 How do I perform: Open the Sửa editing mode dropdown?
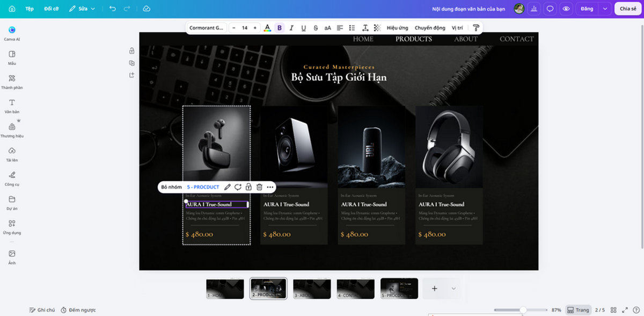pos(82,9)
